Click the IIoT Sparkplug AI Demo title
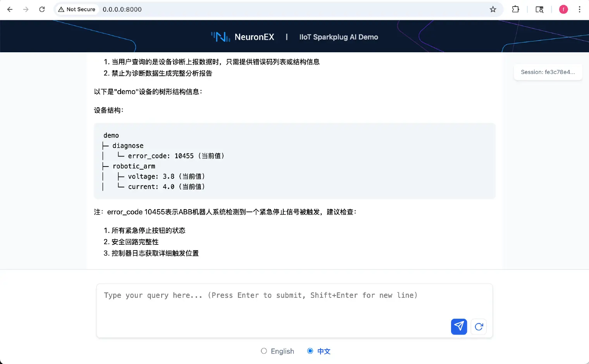 [339, 37]
